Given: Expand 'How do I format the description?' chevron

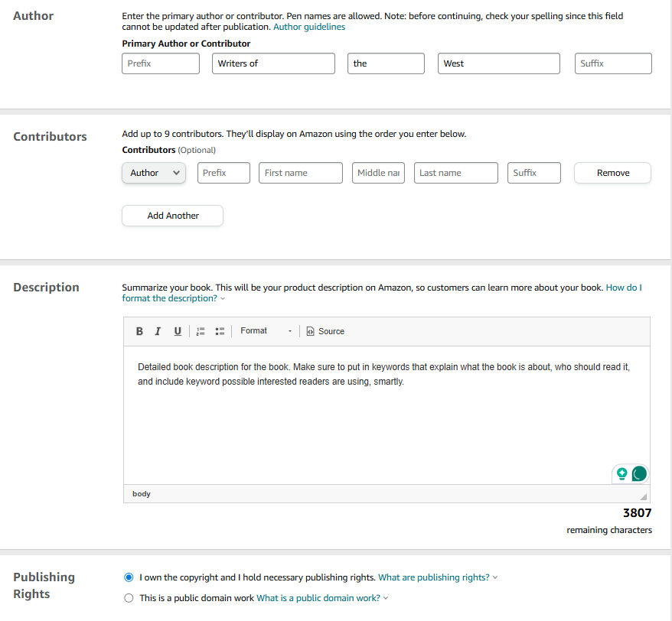Looking at the screenshot, I should pos(223,298).
